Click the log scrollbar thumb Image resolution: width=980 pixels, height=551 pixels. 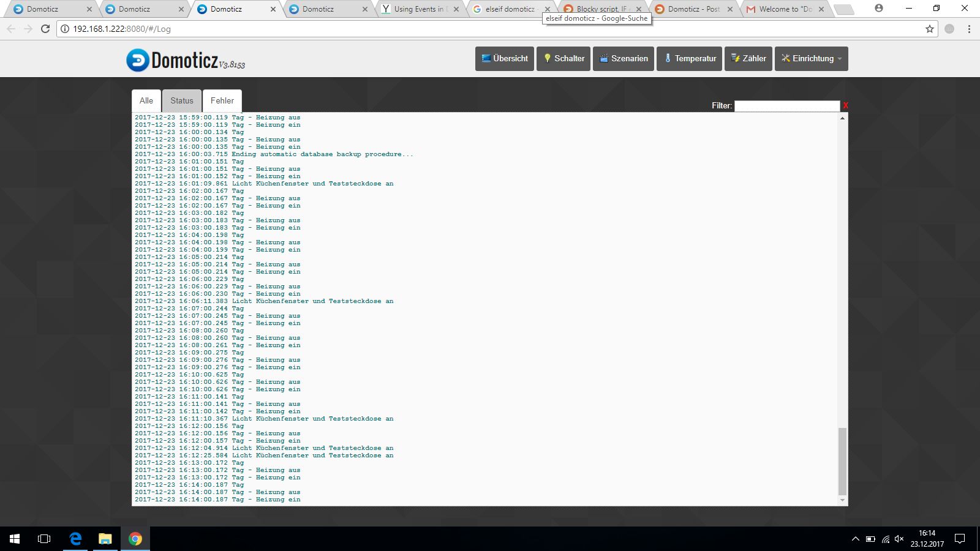click(842, 462)
